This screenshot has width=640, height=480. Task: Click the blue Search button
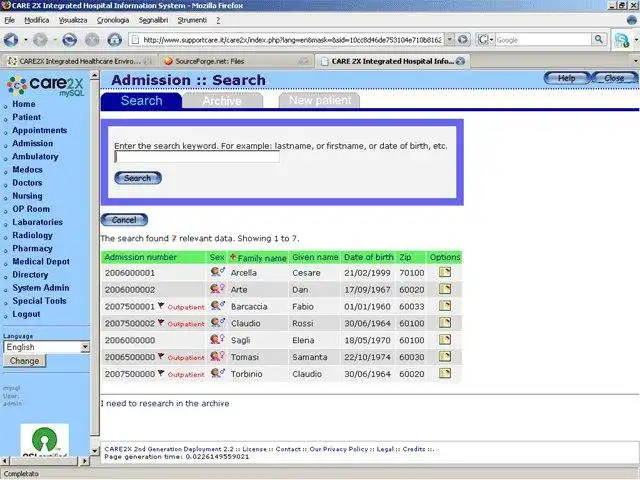coord(138,178)
